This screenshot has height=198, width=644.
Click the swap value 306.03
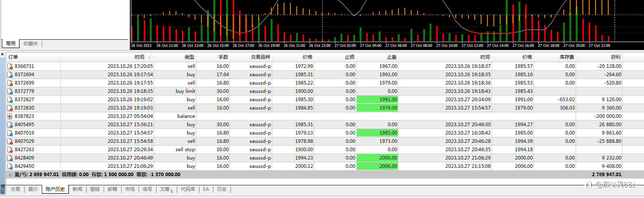567,108
